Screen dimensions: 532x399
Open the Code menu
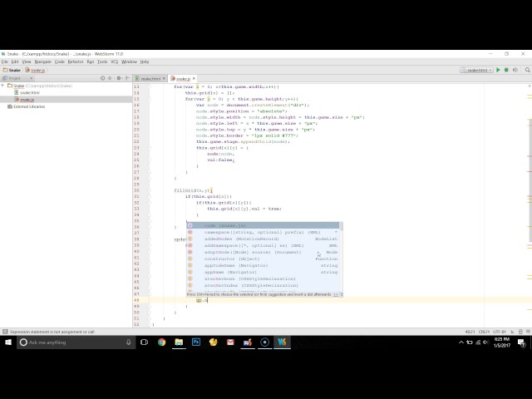pos(59,62)
